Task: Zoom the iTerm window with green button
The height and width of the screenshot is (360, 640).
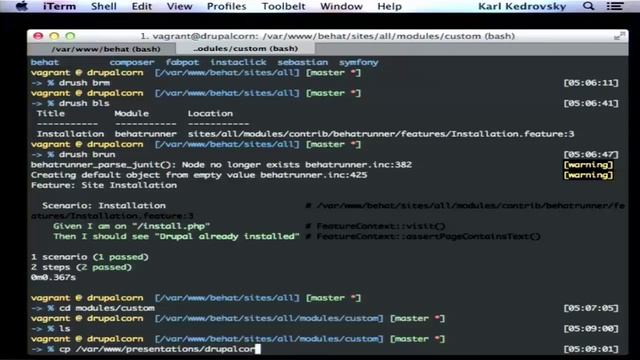Action: (x=70, y=36)
